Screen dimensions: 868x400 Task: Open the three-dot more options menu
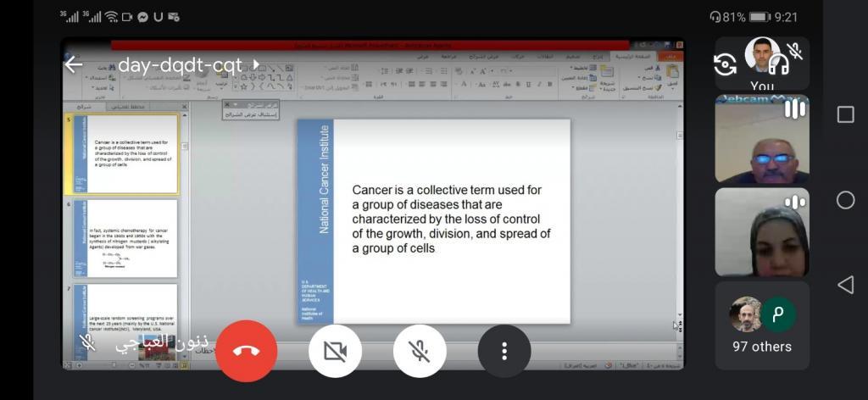pyautogui.click(x=504, y=351)
